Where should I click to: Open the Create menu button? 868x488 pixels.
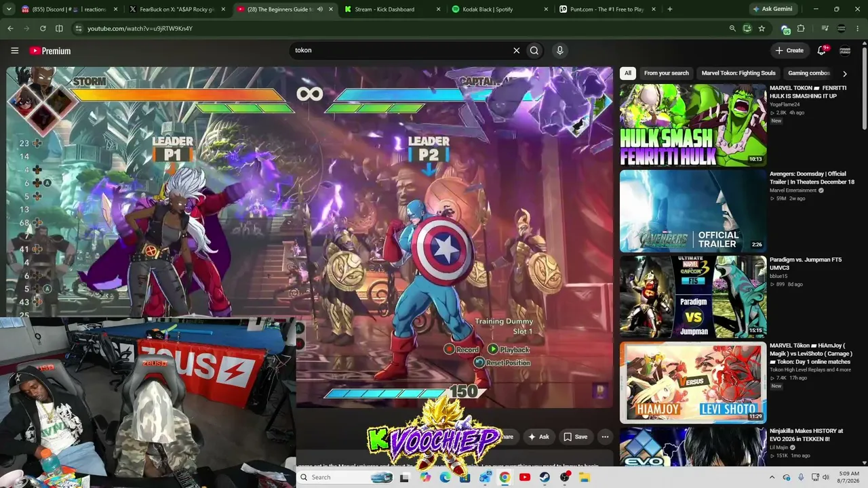point(789,50)
